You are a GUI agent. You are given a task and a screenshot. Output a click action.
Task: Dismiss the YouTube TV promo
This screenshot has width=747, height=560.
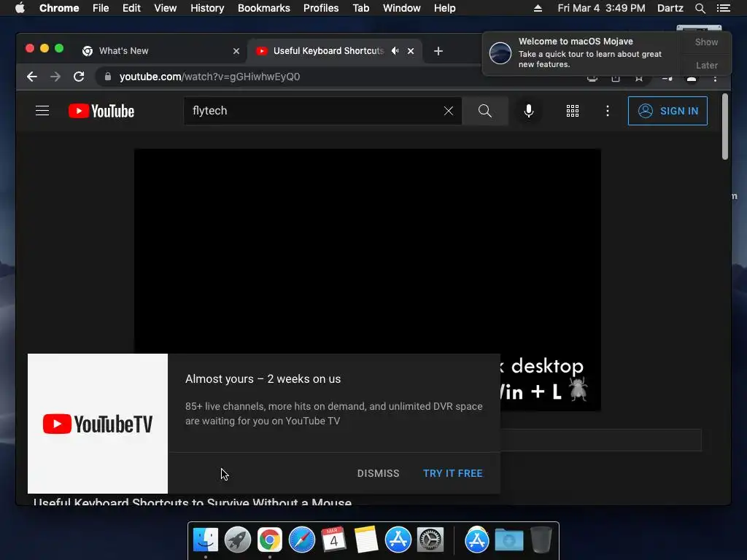[x=379, y=473]
